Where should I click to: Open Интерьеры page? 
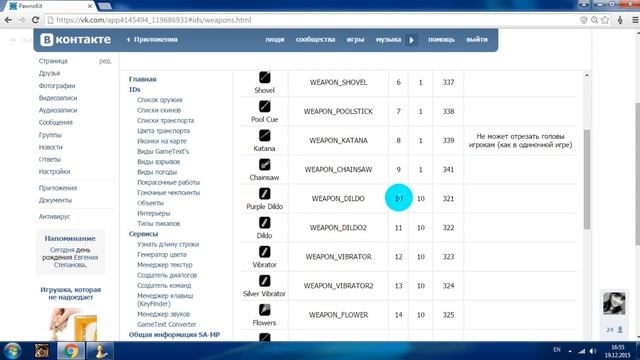click(x=153, y=213)
